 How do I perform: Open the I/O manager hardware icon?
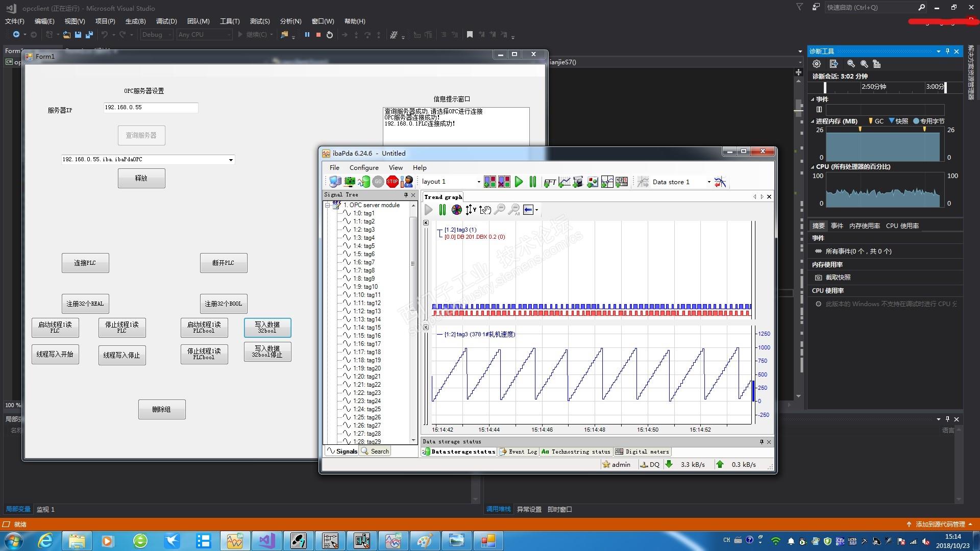350,182
